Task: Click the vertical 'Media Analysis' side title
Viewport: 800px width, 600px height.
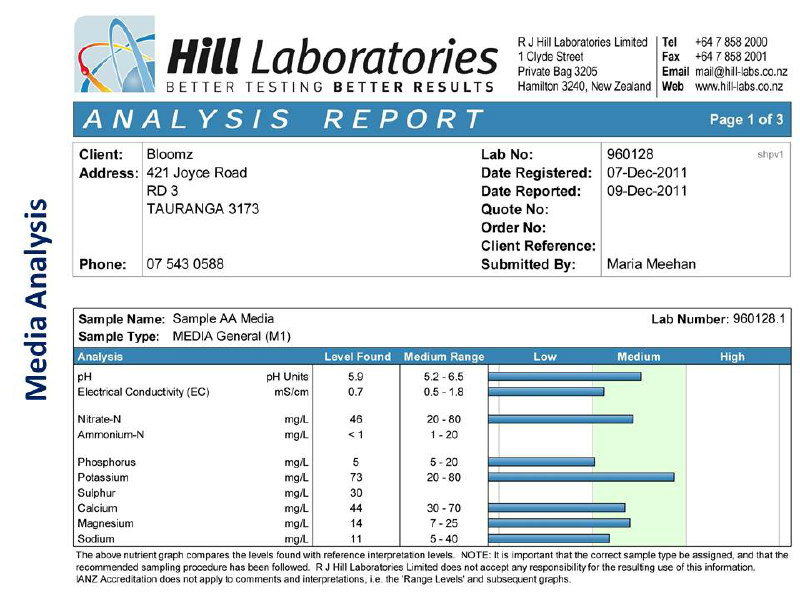Action: [x=37, y=299]
